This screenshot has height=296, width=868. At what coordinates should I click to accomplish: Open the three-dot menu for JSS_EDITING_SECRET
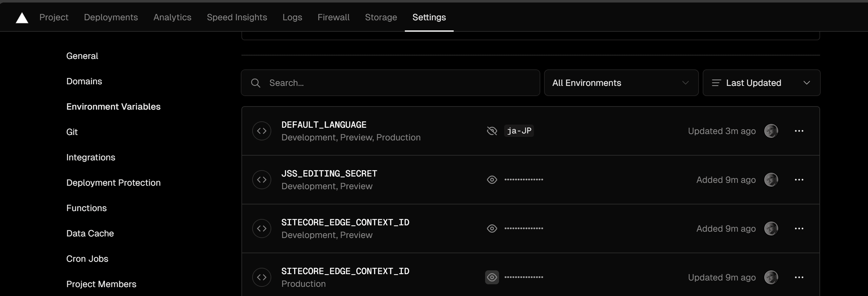[799, 180]
